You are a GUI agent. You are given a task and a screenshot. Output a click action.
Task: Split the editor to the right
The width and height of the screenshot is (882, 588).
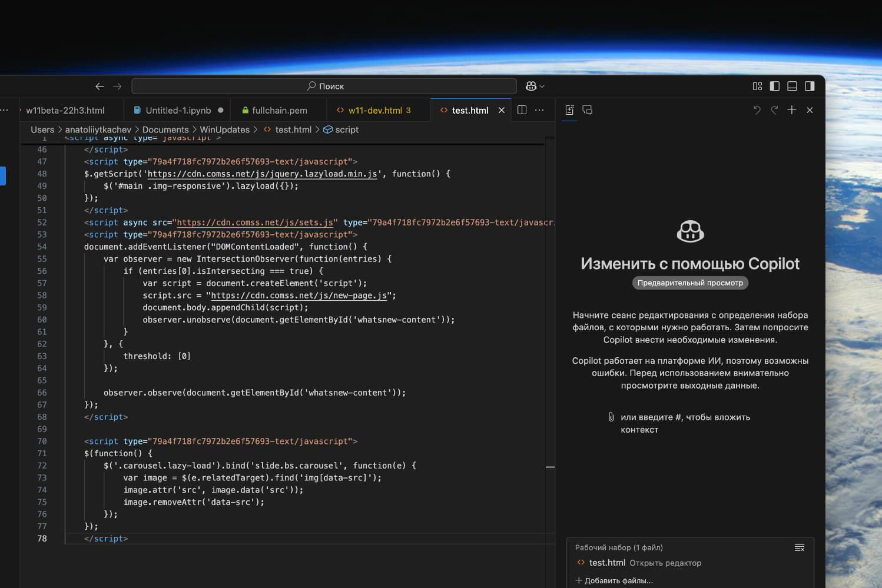point(522,110)
